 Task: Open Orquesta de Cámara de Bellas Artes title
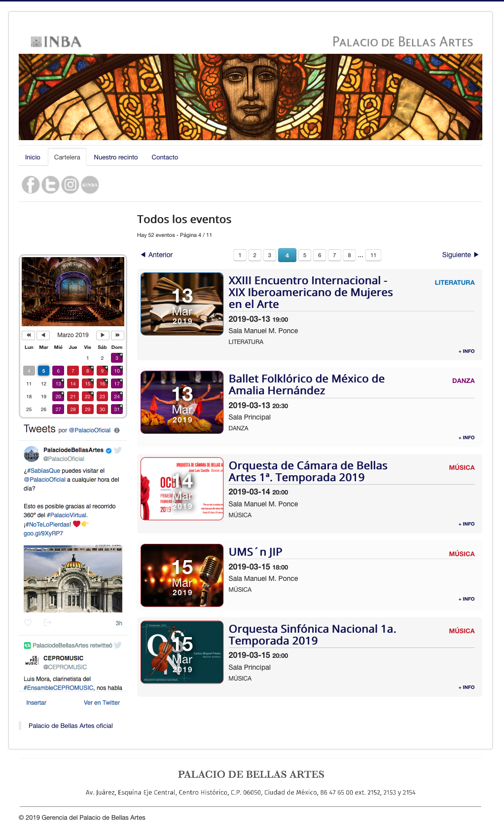tap(308, 472)
